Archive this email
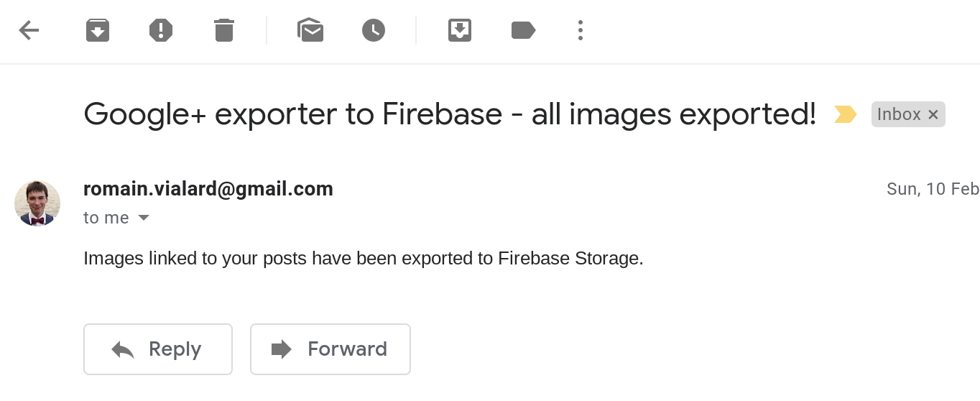980x401 pixels. pos(98,30)
